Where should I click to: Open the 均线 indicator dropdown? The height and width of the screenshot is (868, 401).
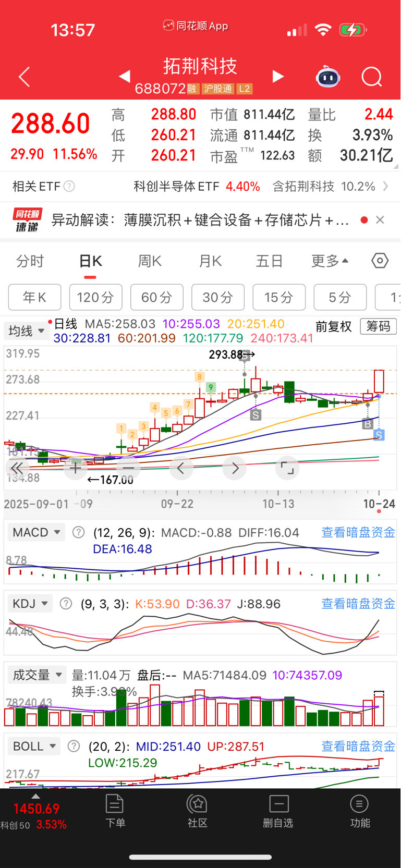(x=27, y=331)
